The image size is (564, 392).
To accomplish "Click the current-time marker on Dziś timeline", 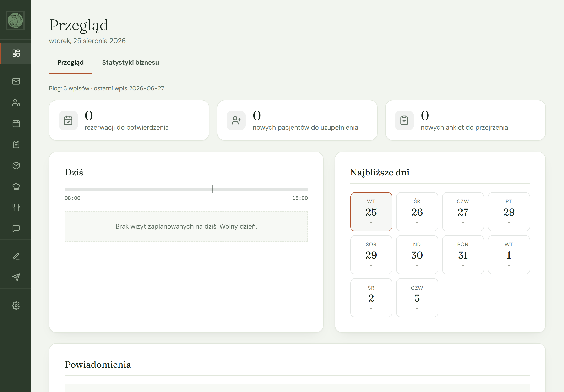I will [212, 189].
